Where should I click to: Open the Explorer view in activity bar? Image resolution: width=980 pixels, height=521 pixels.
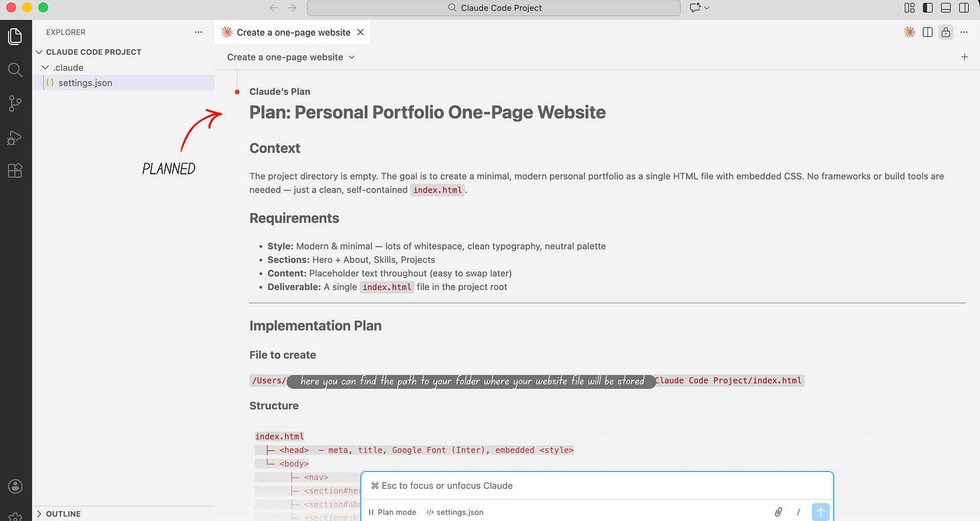[15, 36]
